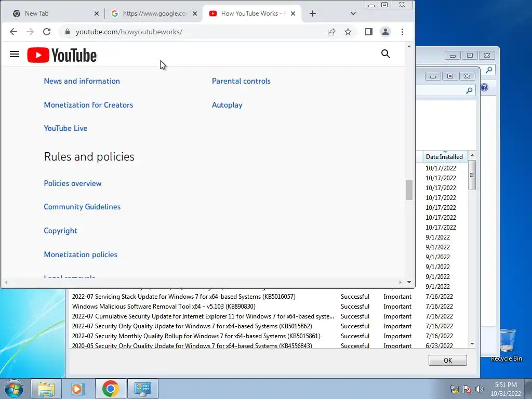Open Autoplay link
The image size is (532, 399).
coord(227,105)
